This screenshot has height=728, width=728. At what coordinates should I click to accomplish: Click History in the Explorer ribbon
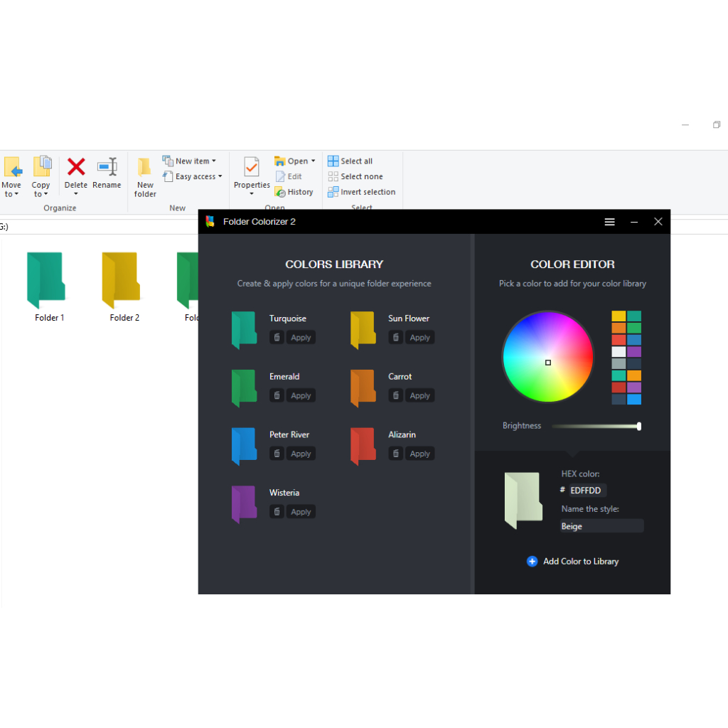(x=294, y=192)
